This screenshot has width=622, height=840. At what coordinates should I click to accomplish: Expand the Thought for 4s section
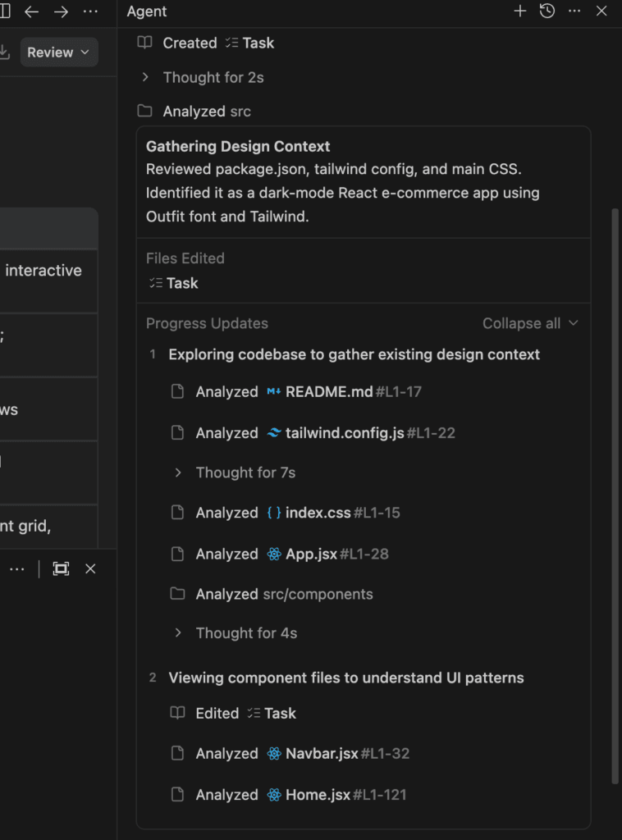click(x=246, y=633)
